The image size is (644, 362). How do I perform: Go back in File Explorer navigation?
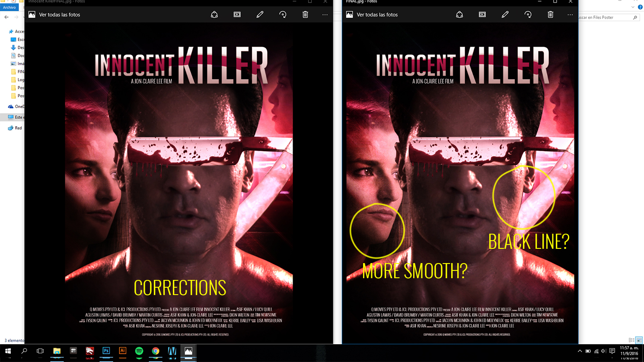6,17
